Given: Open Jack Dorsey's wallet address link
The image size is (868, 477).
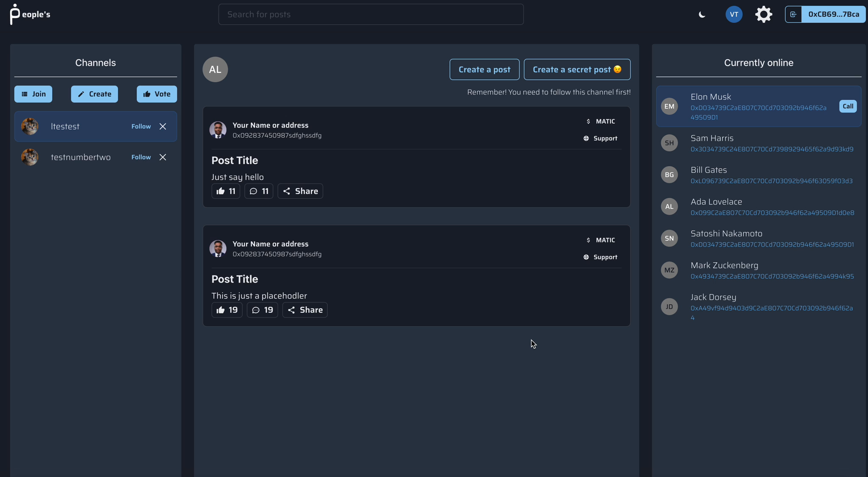Looking at the screenshot, I should [x=771, y=313].
